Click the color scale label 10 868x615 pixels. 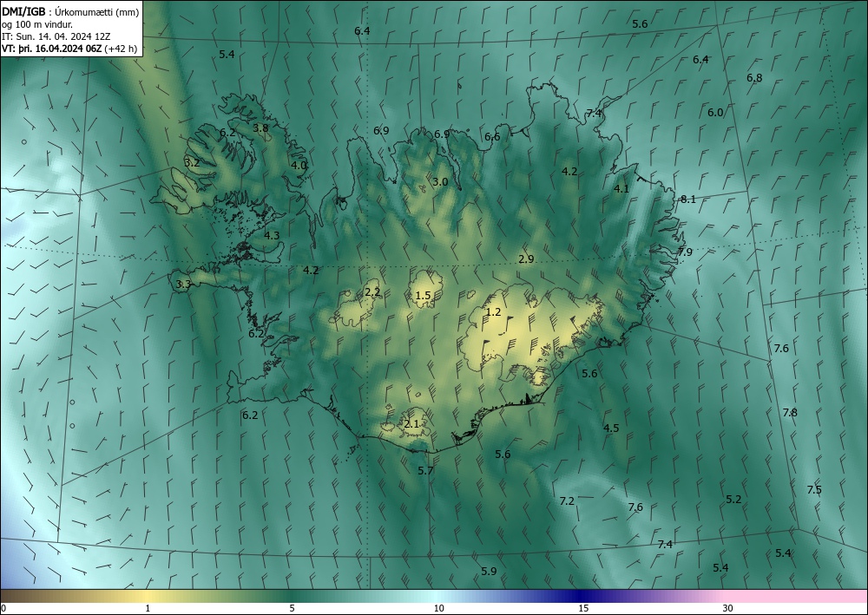[438, 609]
